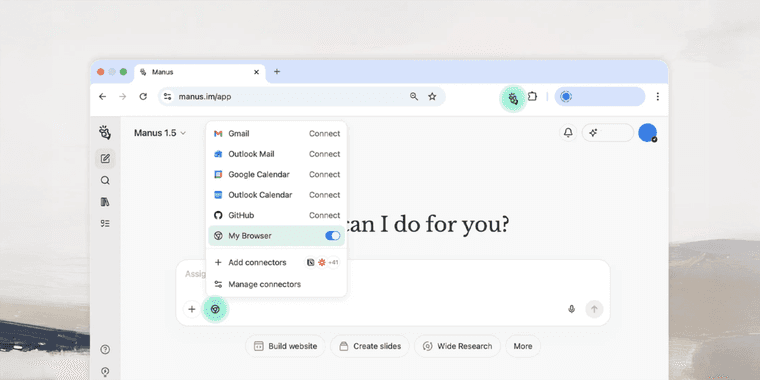Start a new task with the compose icon
The height and width of the screenshot is (380, 760).
pyautogui.click(x=105, y=158)
